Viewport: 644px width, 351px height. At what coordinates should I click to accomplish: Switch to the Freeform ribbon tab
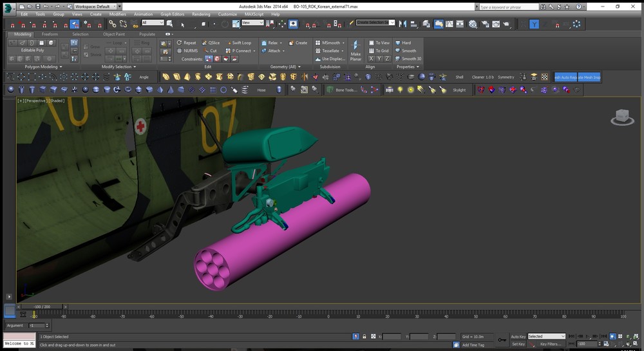pyautogui.click(x=50, y=34)
